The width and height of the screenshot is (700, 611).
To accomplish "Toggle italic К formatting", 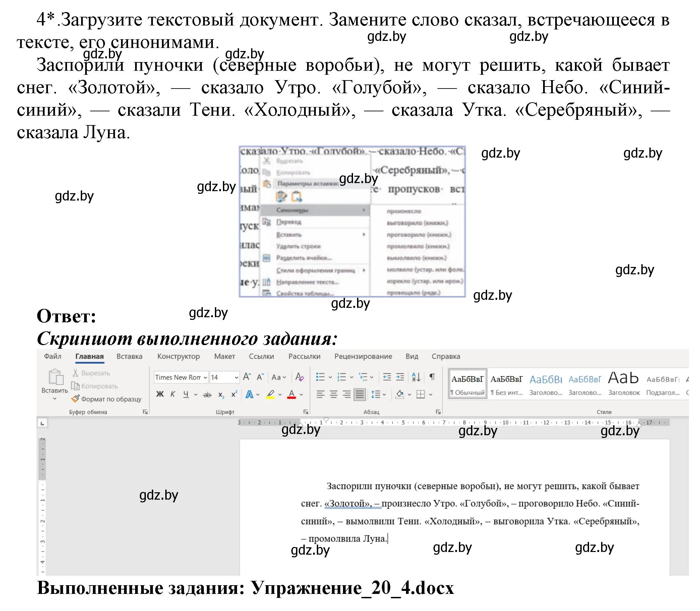I will pyautogui.click(x=173, y=394).
